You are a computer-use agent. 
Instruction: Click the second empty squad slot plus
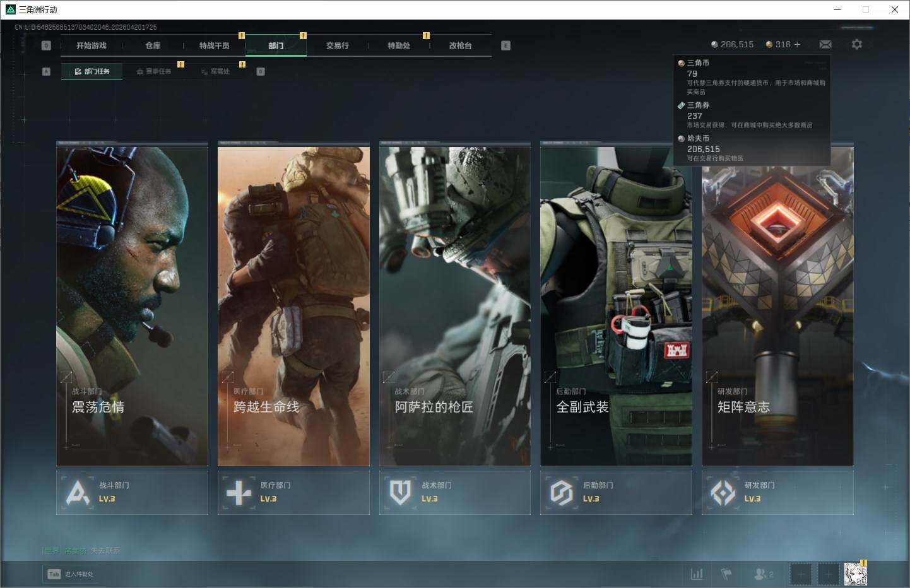pos(828,573)
